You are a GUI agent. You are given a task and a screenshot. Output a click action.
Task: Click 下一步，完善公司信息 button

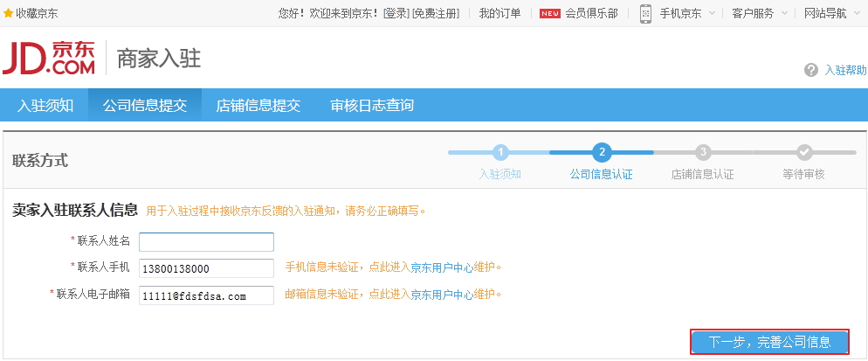tap(769, 342)
